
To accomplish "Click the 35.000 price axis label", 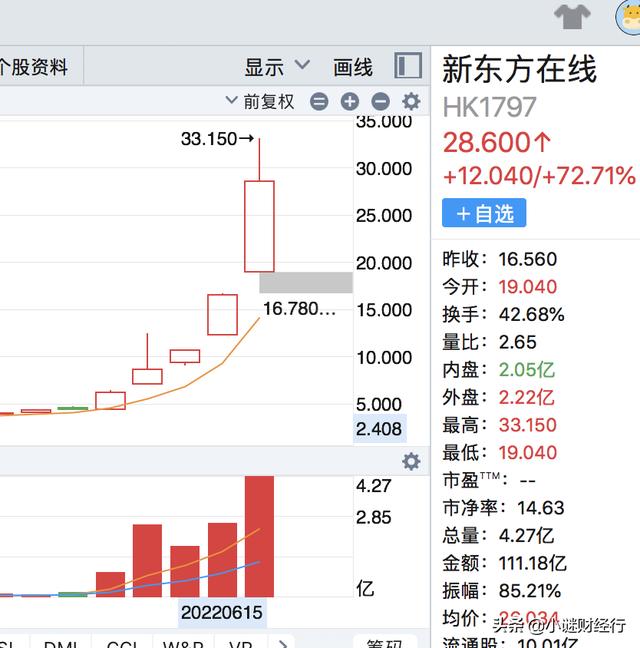I will (x=384, y=122).
